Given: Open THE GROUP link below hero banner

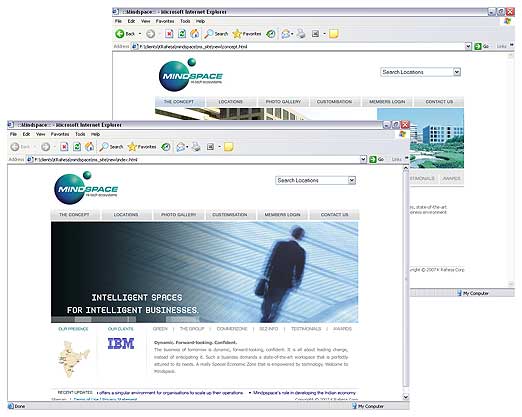Looking at the screenshot, I should click(x=192, y=329).
